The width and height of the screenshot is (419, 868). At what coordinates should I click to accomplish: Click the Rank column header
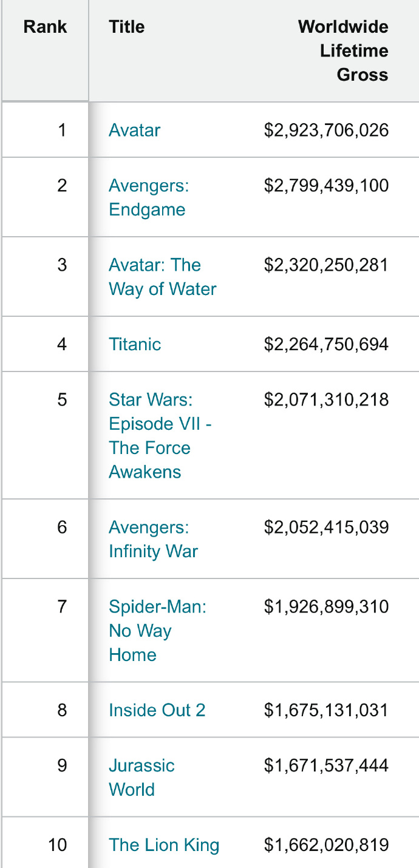point(45,27)
